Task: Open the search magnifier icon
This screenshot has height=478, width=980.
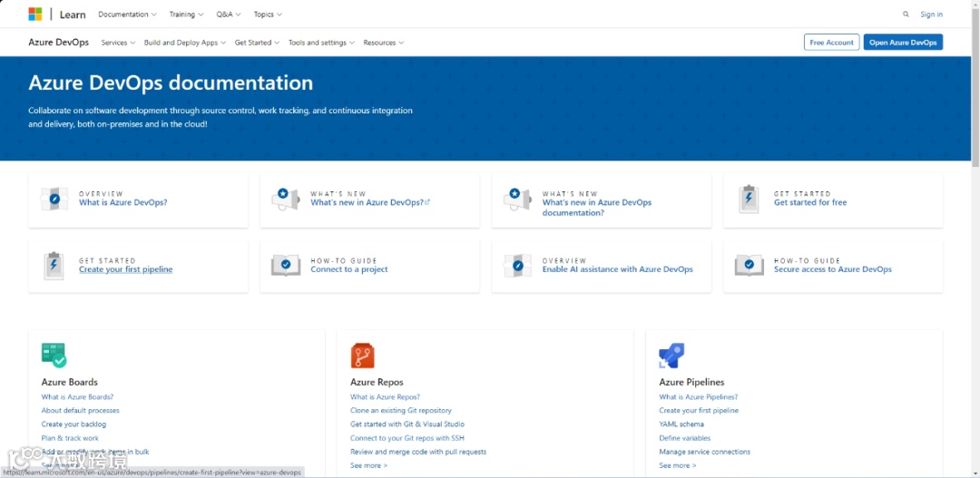Action: tap(906, 14)
